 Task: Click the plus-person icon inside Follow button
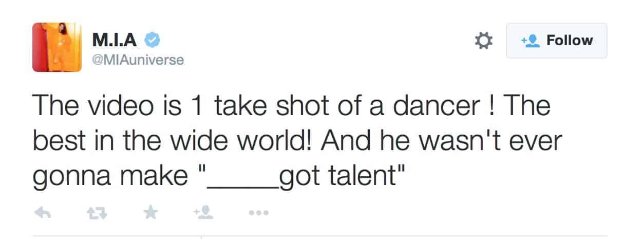(529, 41)
